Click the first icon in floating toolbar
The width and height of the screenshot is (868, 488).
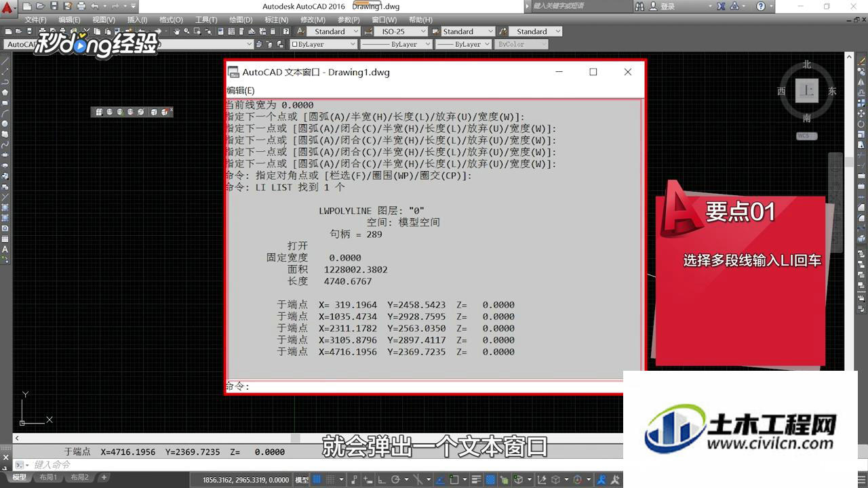(x=99, y=112)
